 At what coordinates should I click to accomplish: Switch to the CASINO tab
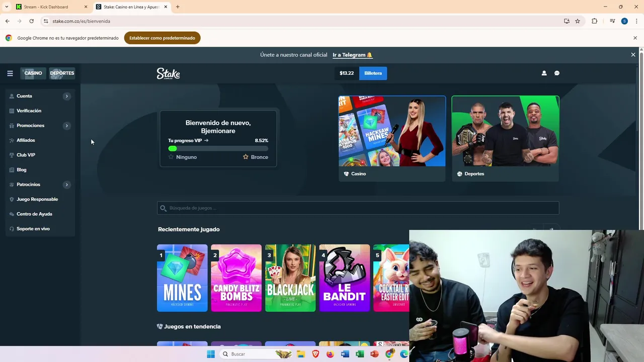coord(33,73)
